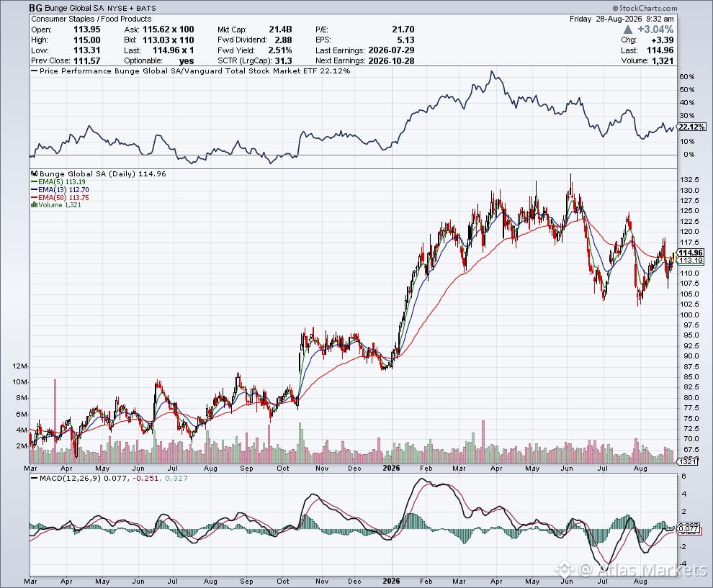713x588 pixels.
Task: Click the Bunge Global SA (Daily) legend label
Action: click(x=98, y=173)
